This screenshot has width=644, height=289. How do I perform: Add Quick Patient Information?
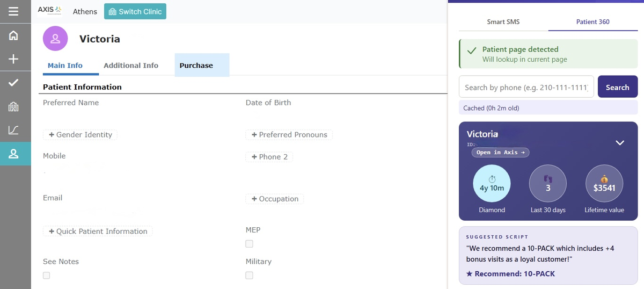click(98, 232)
